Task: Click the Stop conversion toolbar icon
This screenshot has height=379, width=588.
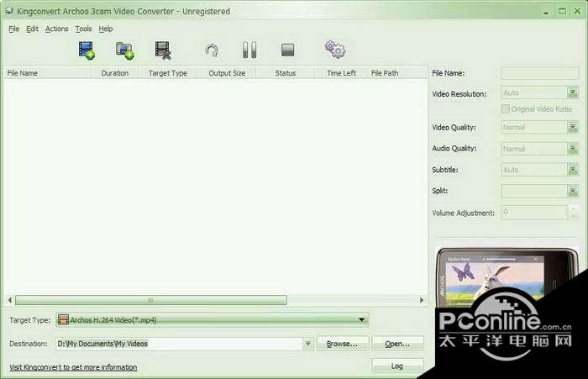Action: coord(287,50)
